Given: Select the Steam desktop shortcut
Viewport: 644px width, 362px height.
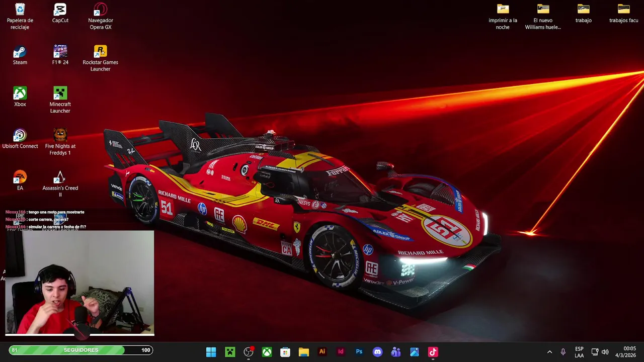Looking at the screenshot, I should (20, 55).
